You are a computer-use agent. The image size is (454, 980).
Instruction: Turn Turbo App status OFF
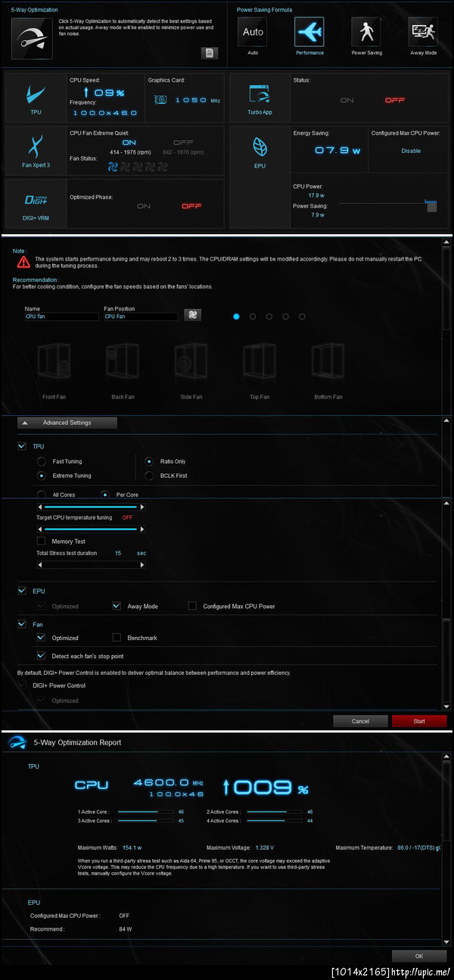tap(394, 100)
